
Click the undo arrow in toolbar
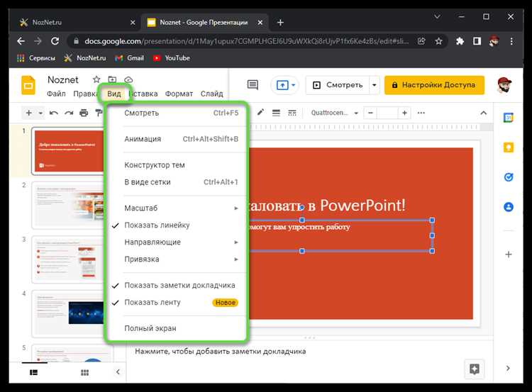(x=55, y=113)
